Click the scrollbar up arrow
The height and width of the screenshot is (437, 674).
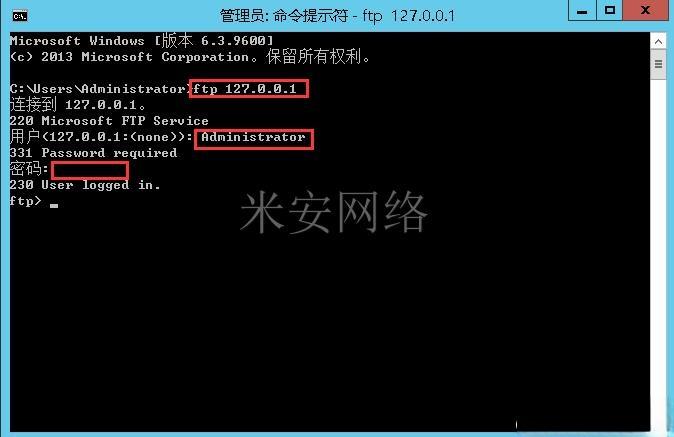pyautogui.click(x=658, y=41)
